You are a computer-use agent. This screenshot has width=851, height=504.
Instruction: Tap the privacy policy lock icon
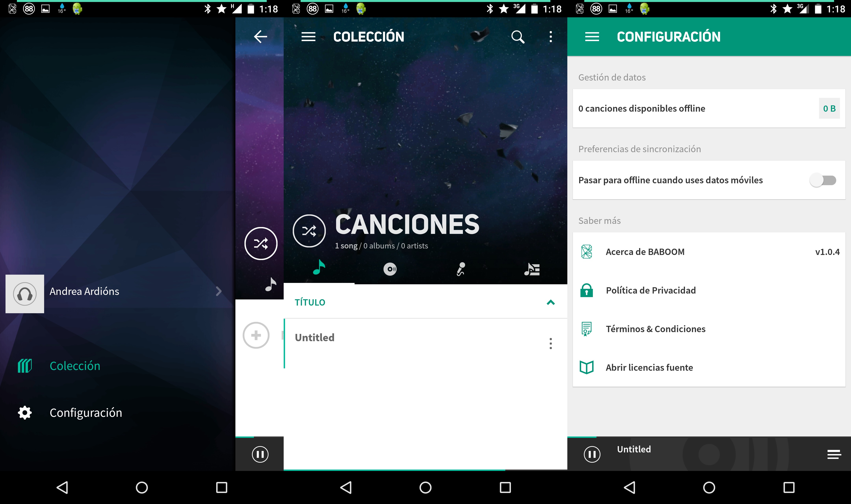587,290
